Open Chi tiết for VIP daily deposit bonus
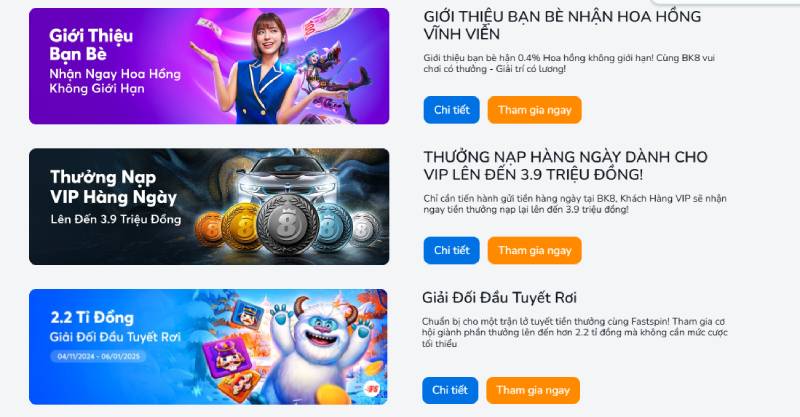The width and height of the screenshot is (800, 417). point(452,251)
